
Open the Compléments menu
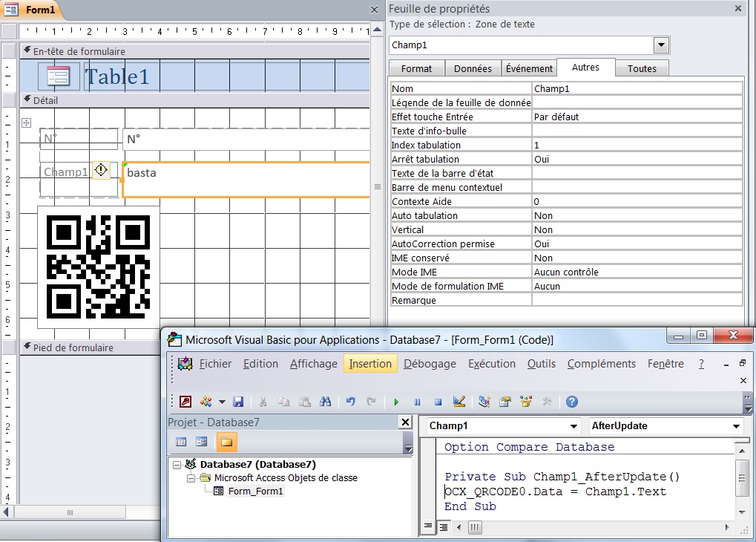[601, 363]
